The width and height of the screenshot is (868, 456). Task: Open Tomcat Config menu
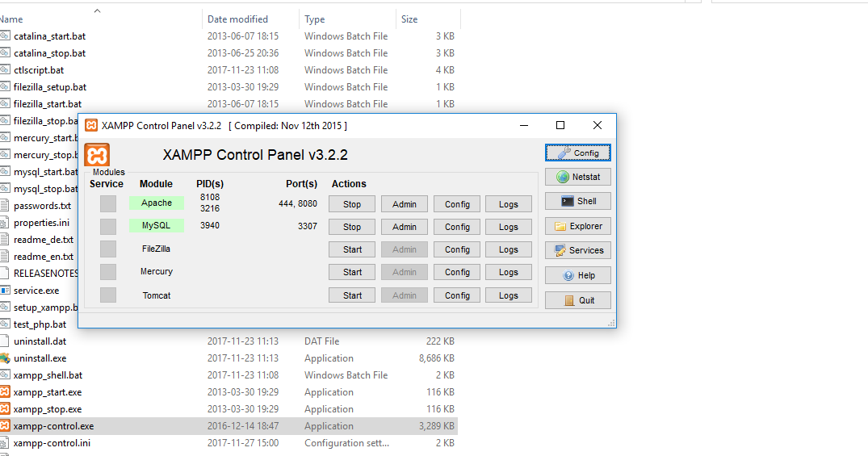(x=457, y=295)
